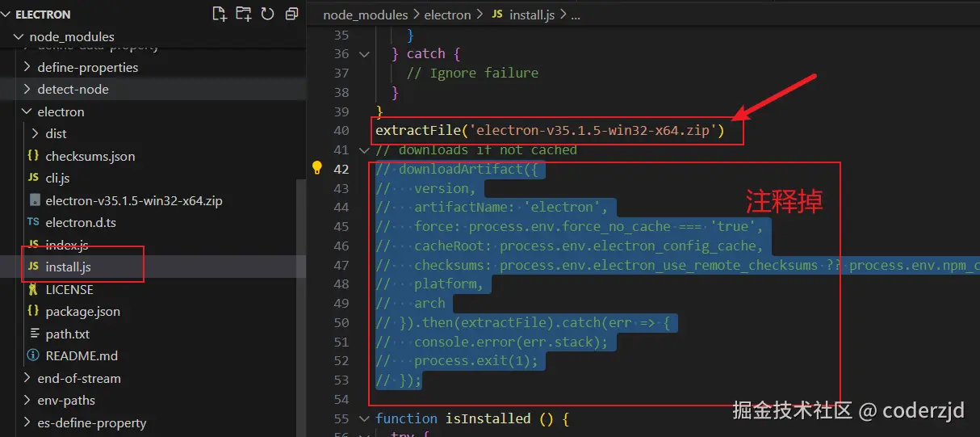Expand the detect-node folder
Image resolution: width=980 pixels, height=437 pixels.
click(x=28, y=89)
